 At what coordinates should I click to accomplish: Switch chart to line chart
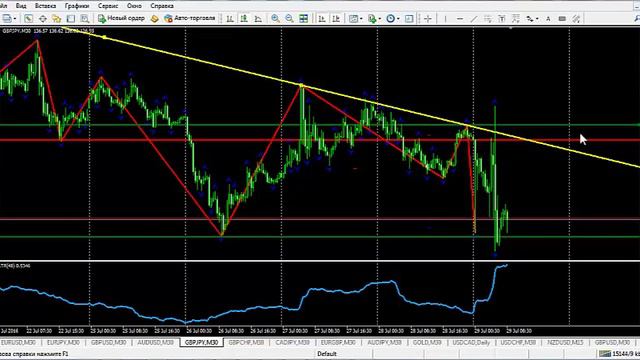[258, 18]
